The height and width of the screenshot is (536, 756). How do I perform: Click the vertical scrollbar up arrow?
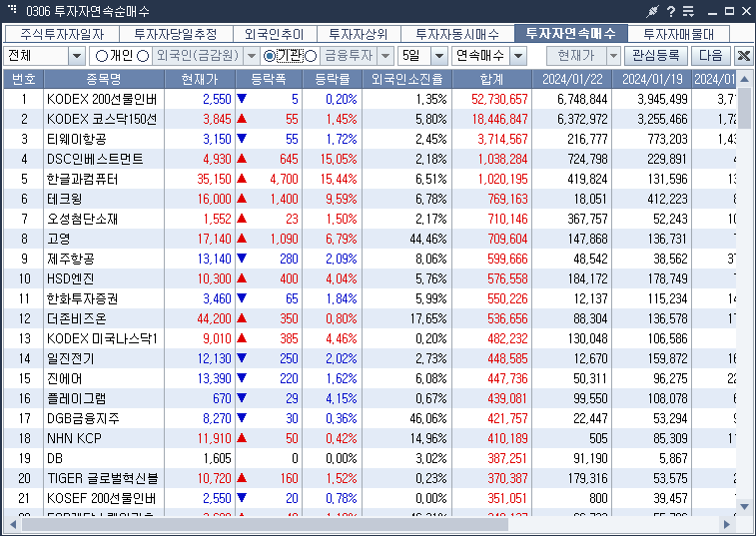tap(744, 79)
